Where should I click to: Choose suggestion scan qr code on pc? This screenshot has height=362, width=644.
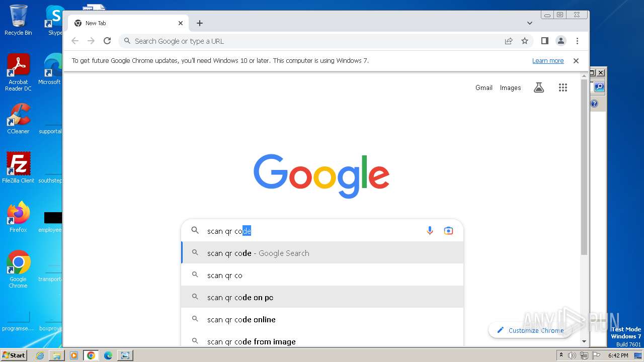coord(322,297)
